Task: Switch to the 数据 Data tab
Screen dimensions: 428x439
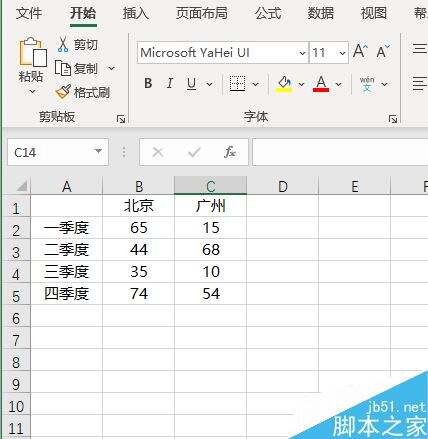Action: (321, 13)
